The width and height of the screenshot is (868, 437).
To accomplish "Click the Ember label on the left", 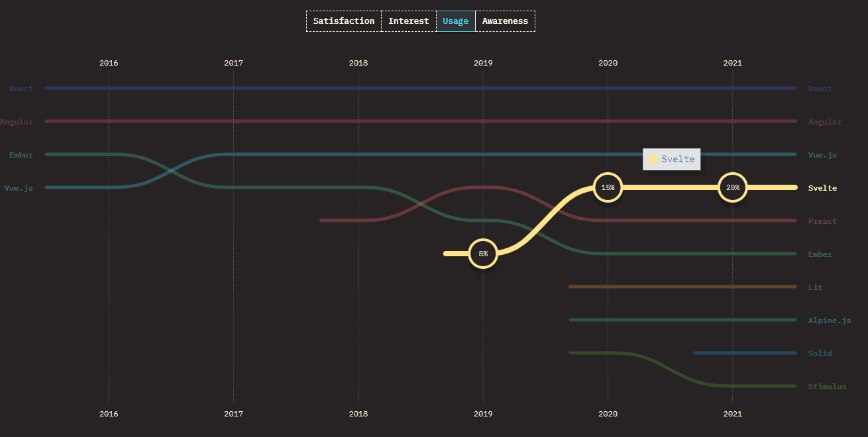I will point(21,155).
